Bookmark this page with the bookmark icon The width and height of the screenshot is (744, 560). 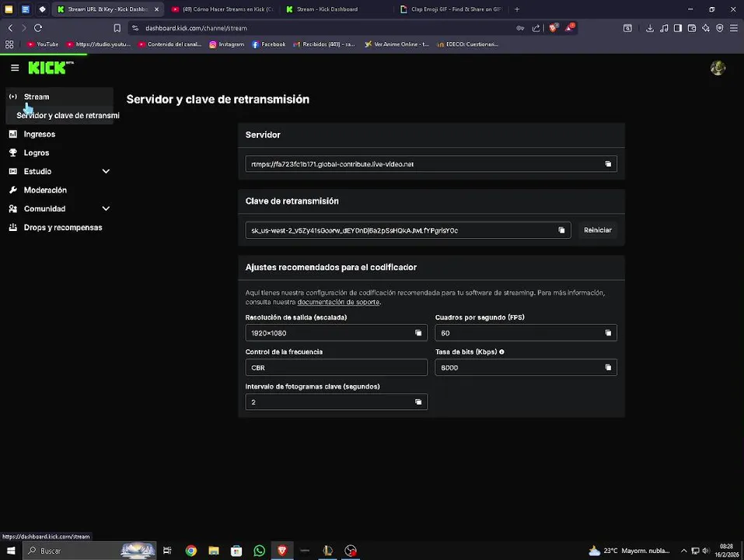[x=117, y=28]
